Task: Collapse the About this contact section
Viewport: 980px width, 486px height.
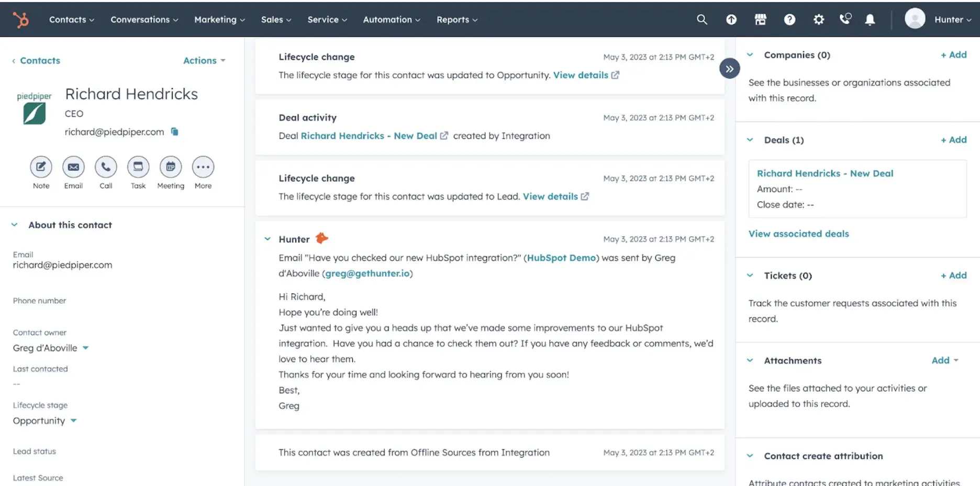Action: [15, 225]
